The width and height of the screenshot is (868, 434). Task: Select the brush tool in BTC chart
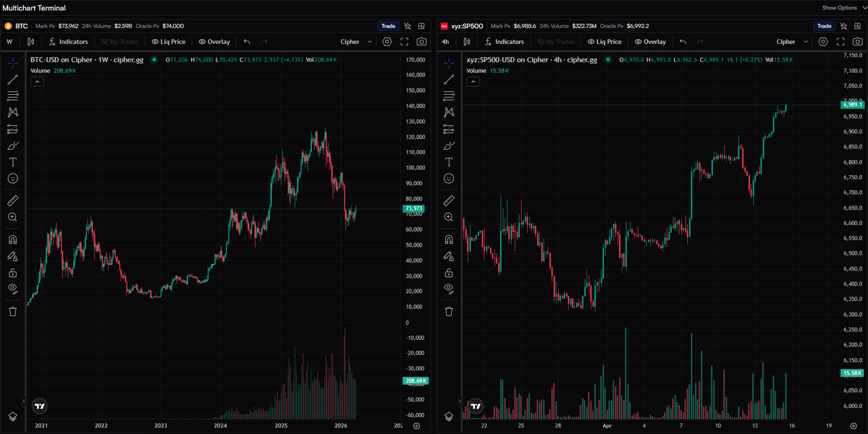[13, 146]
